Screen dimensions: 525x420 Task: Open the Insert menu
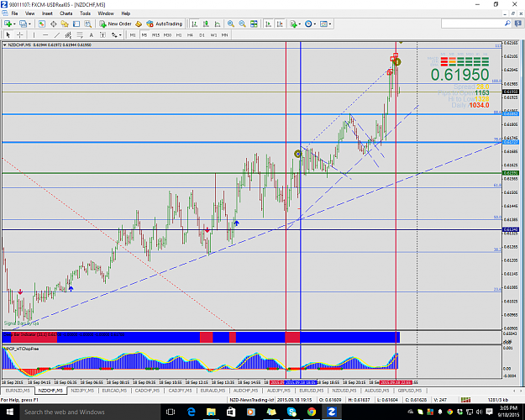pyautogui.click(x=47, y=13)
